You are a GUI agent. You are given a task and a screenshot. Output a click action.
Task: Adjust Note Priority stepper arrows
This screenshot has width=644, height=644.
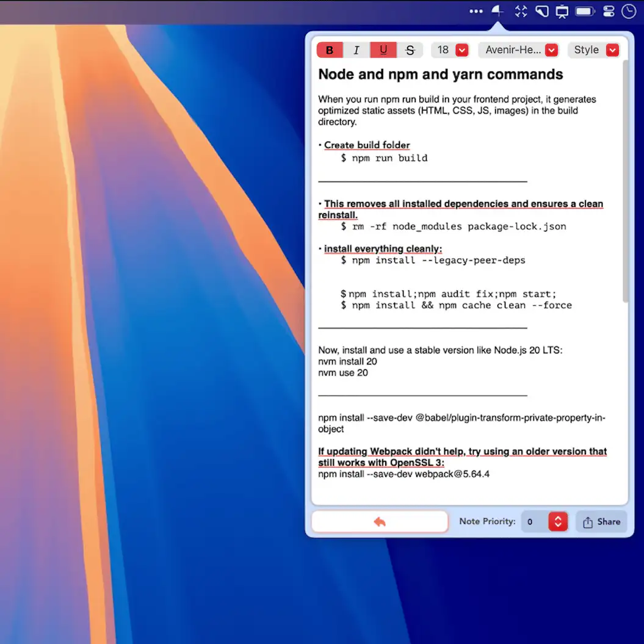coord(558,521)
